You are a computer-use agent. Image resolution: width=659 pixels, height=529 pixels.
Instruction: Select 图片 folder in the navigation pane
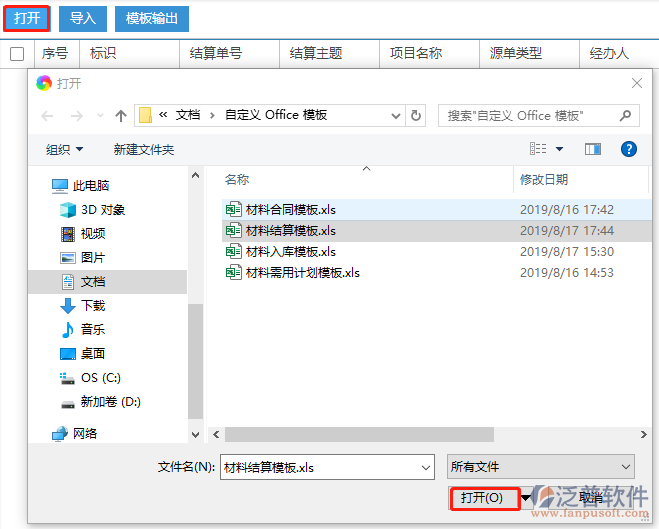(x=83, y=258)
